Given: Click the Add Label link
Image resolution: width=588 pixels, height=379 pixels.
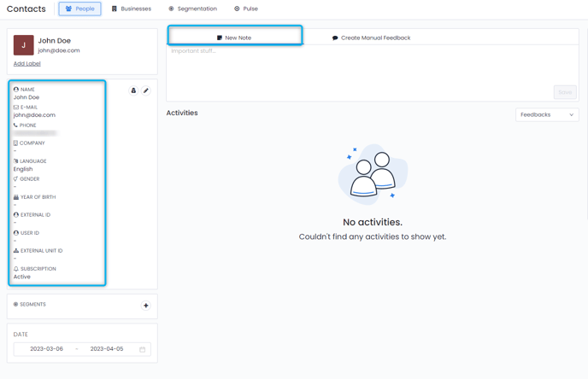Looking at the screenshot, I should point(27,63).
